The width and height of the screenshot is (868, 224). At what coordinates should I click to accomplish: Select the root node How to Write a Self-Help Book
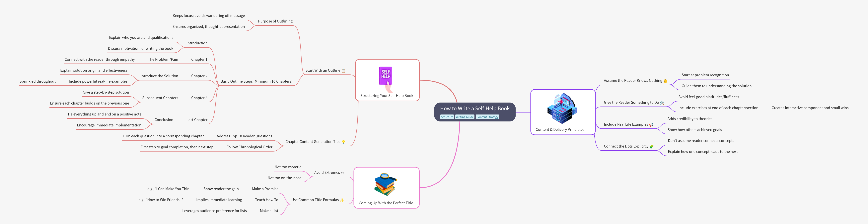(x=474, y=109)
